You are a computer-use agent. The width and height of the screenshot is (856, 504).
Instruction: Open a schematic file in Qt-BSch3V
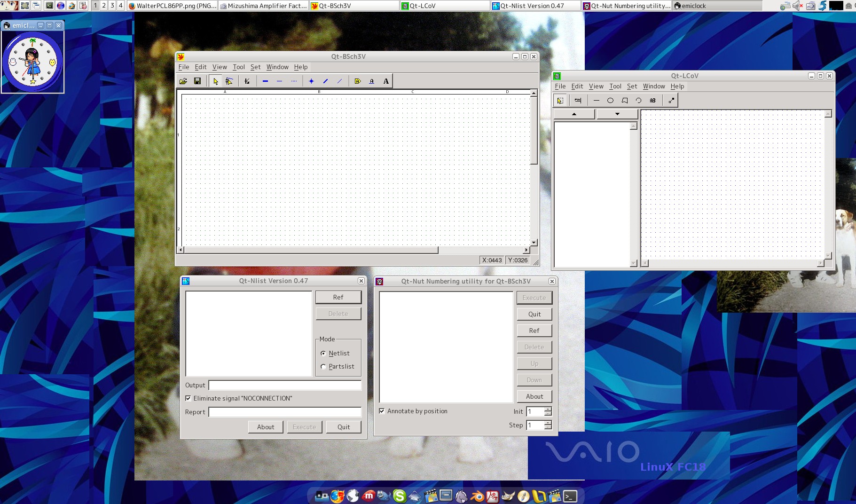183,81
